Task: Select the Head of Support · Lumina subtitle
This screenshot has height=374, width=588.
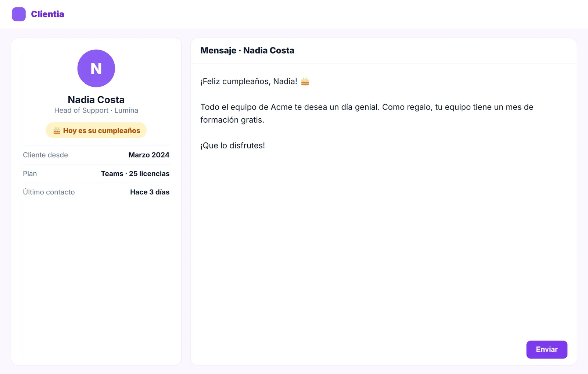Action: click(x=96, y=110)
